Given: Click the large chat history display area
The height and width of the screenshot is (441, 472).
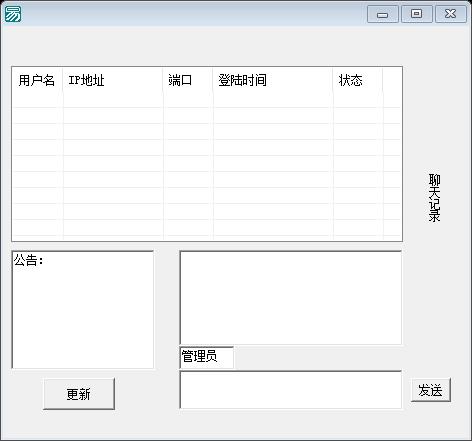Looking at the screenshot, I should (290, 298).
